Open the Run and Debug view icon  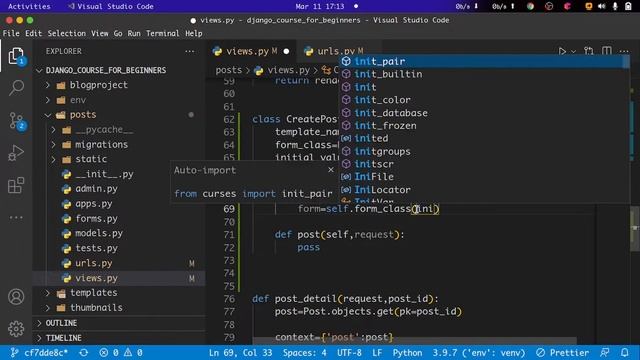[x=16, y=153]
